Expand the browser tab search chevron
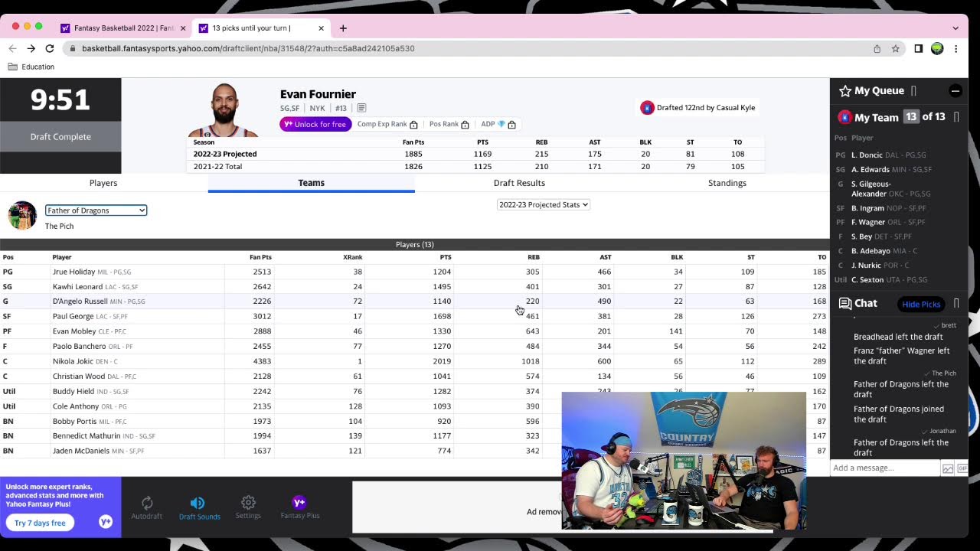The width and height of the screenshot is (980, 551). click(x=955, y=28)
